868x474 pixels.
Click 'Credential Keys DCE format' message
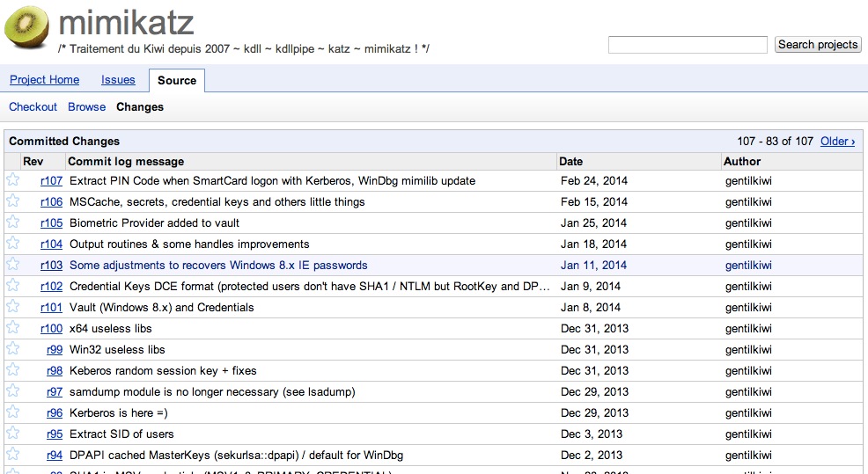click(310, 286)
